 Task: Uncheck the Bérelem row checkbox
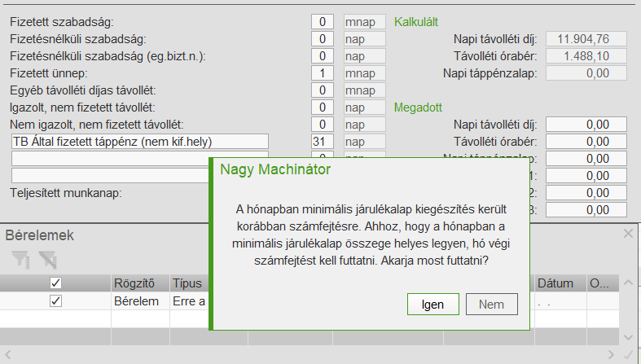pyautogui.click(x=55, y=300)
